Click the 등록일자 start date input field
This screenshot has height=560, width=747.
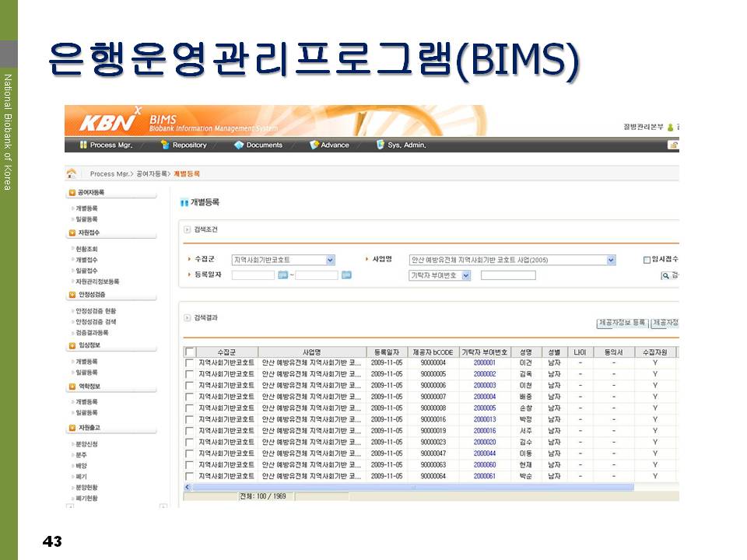253,275
